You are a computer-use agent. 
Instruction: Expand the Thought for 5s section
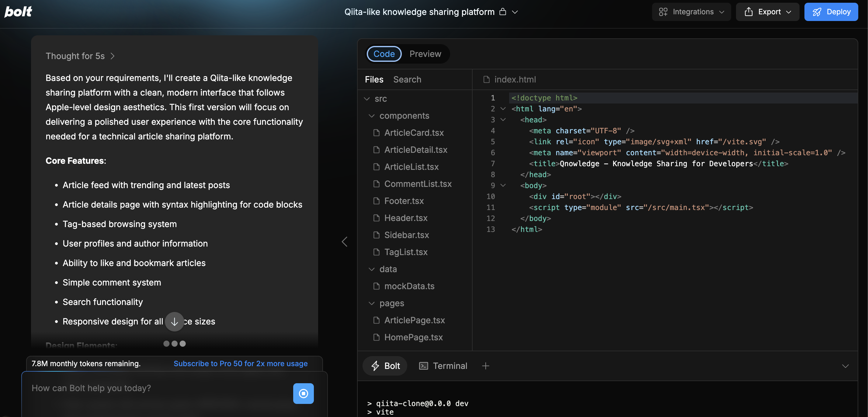tap(80, 56)
